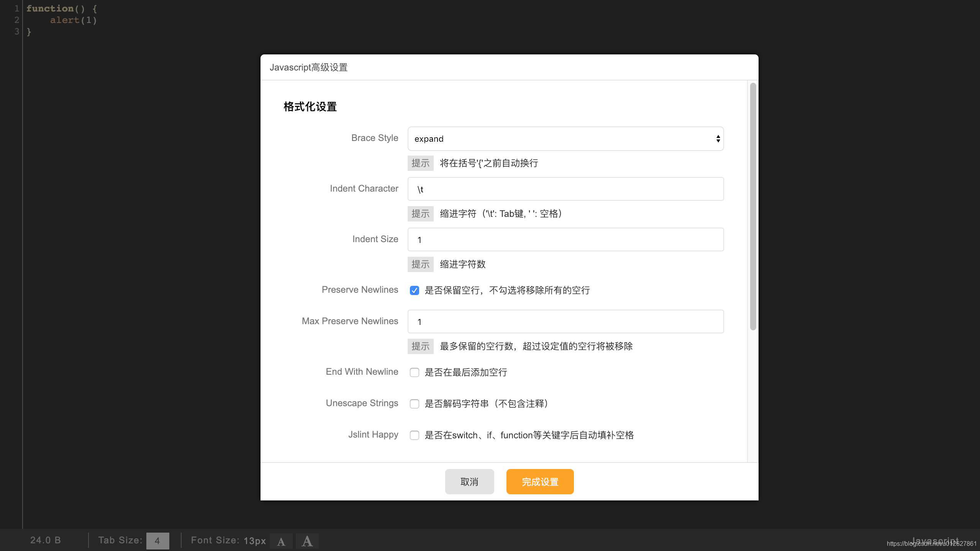Click the hint text 将在括号'{'之前自动换行
Screen dimensions: 980x551
point(489,163)
